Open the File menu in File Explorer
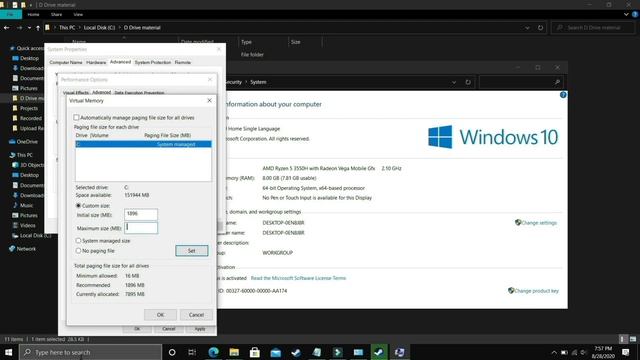The image size is (640, 360). tap(11, 14)
